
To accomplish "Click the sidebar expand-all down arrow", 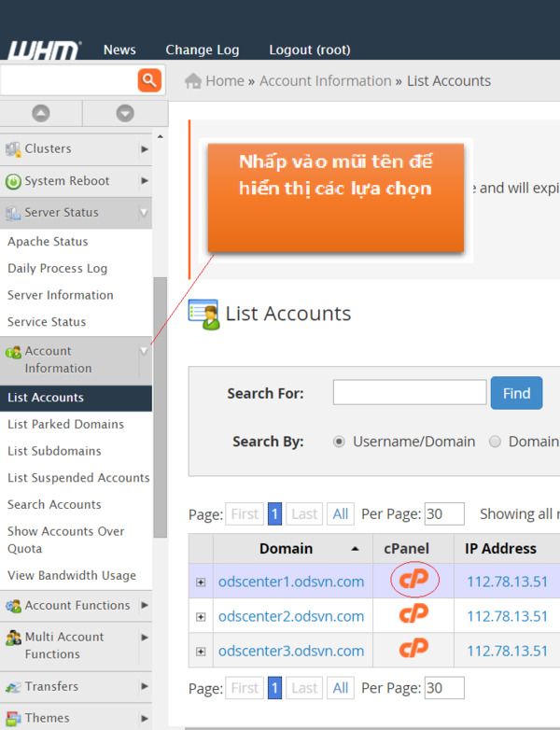I will (x=124, y=113).
